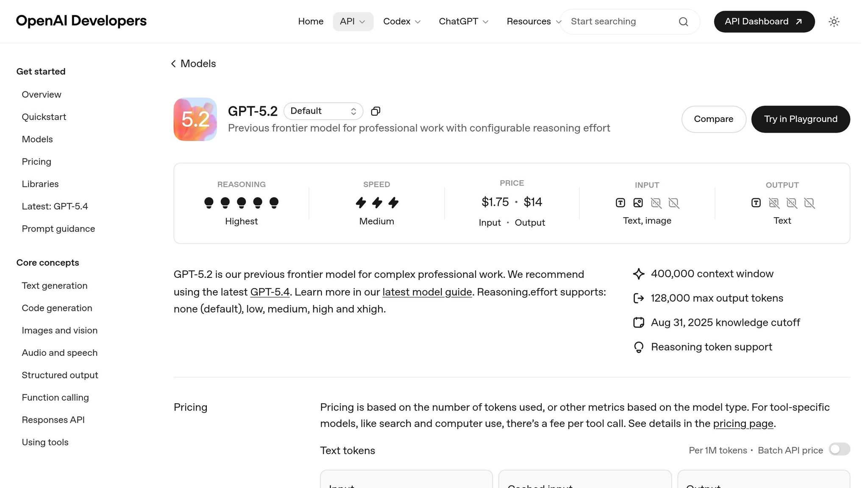The height and width of the screenshot is (488, 868).
Task: Focus the Start searching input field
Action: tap(619, 22)
